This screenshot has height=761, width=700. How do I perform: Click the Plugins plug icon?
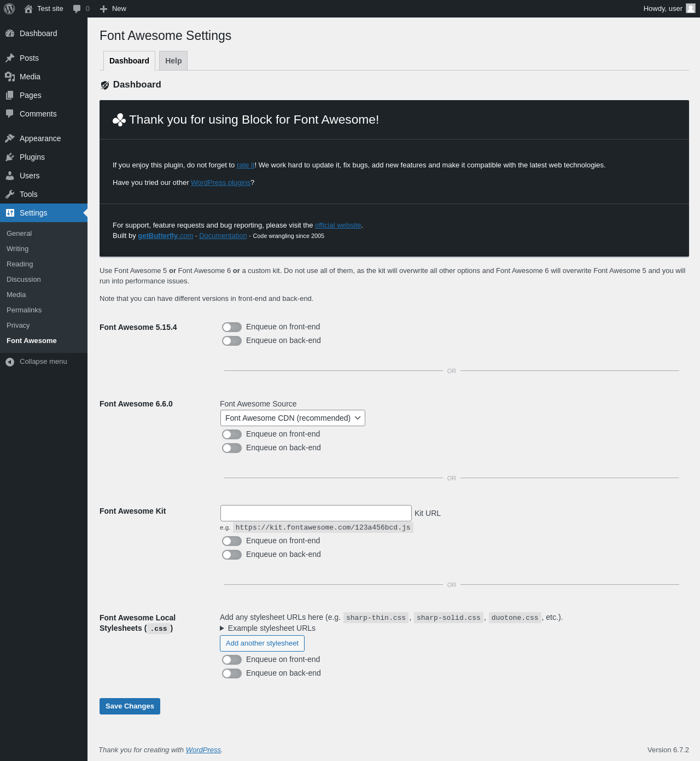[x=10, y=157]
